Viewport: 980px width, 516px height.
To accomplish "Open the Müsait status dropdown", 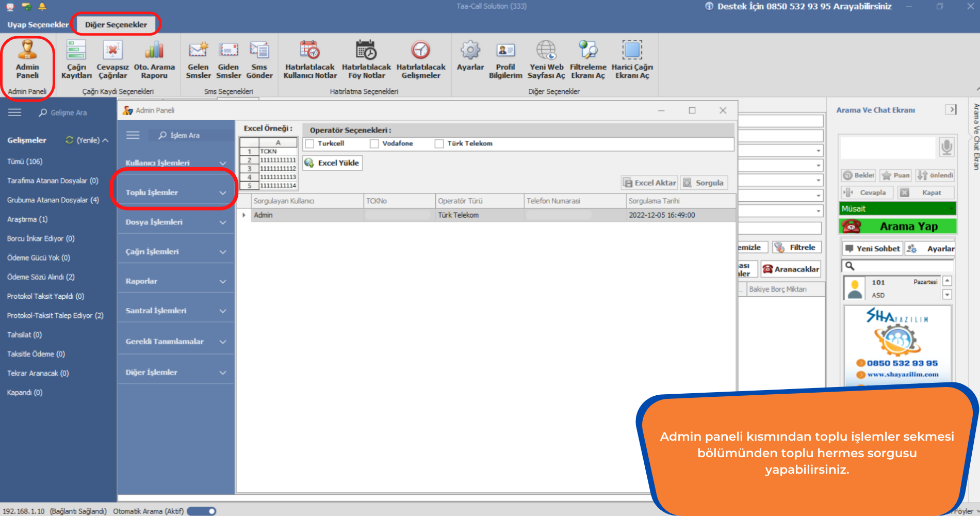I will tap(898, 208).
